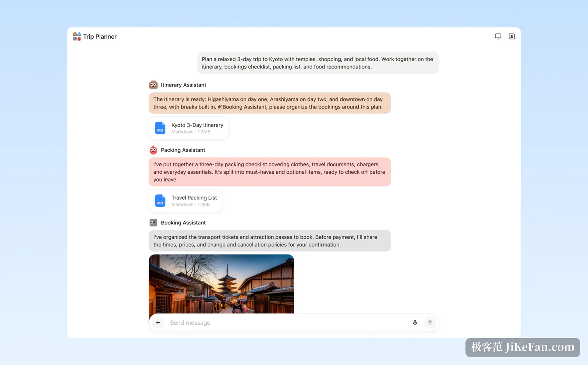588x365 pixels.
Task: Click the MD file icon for Kyoto itinerary
Action: point(160,128)
